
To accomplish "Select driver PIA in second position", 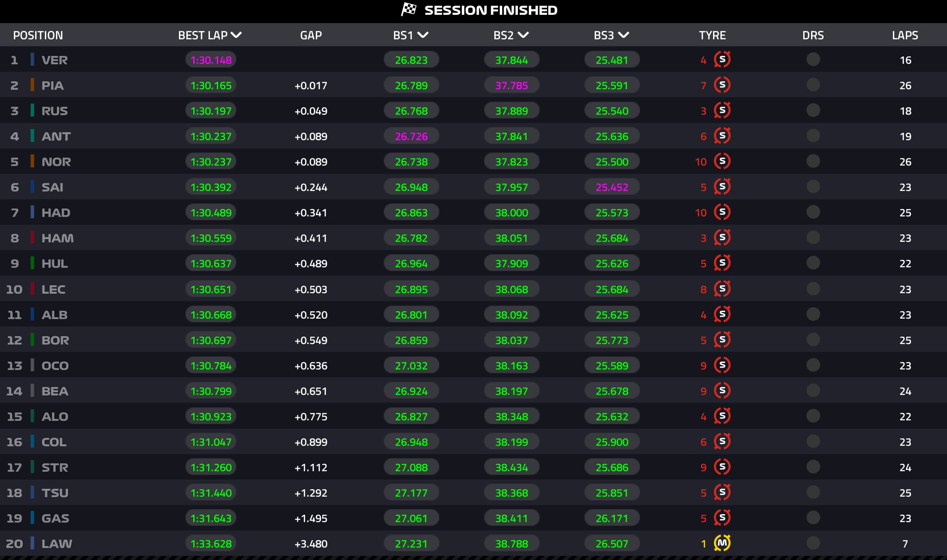I will (52, 86).
